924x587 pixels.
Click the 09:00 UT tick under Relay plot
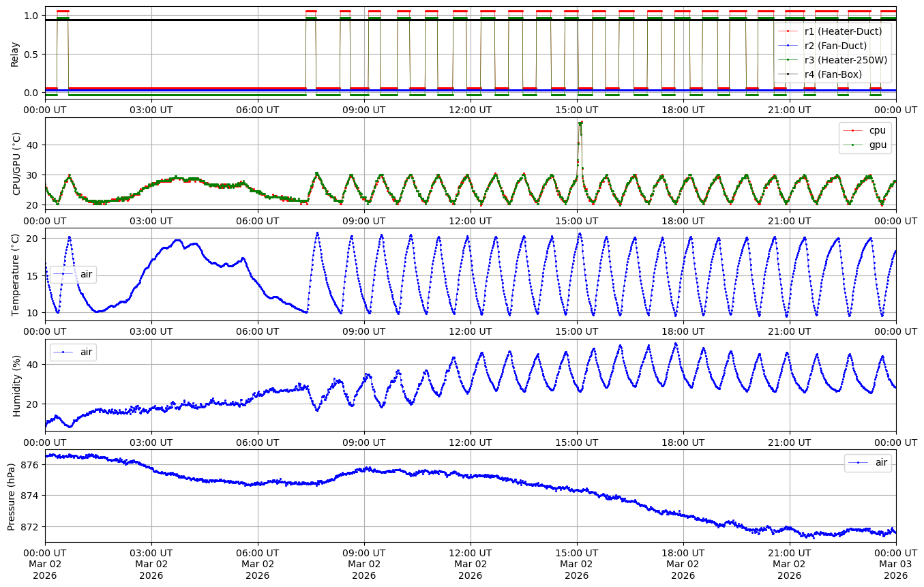click(x=364, y=109)
